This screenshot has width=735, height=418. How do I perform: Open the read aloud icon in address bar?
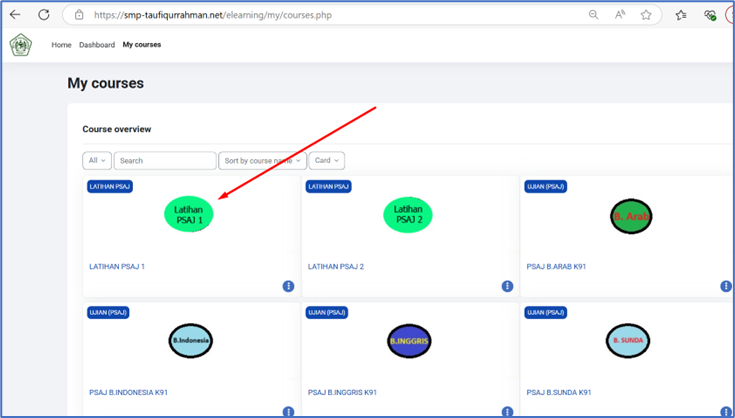pyautogui.click(x=620, y=15)
